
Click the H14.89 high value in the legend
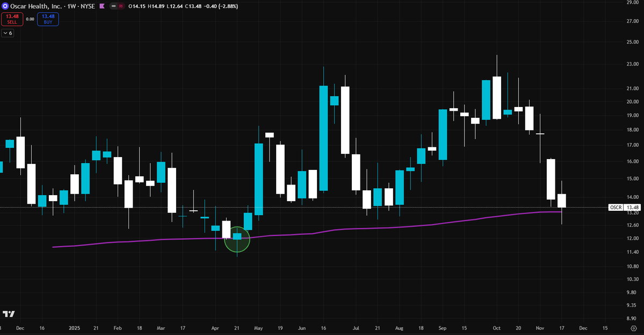156,6
